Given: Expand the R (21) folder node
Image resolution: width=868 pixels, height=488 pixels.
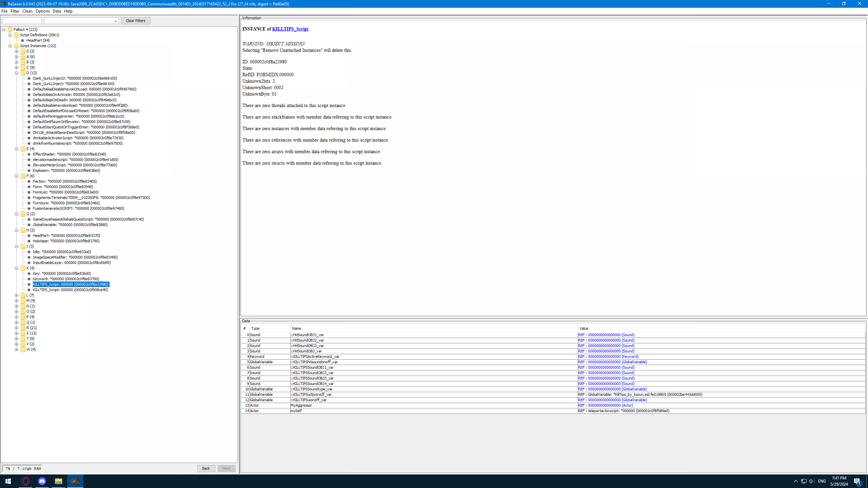Looking at the screenshot, I should pos(17,328).
